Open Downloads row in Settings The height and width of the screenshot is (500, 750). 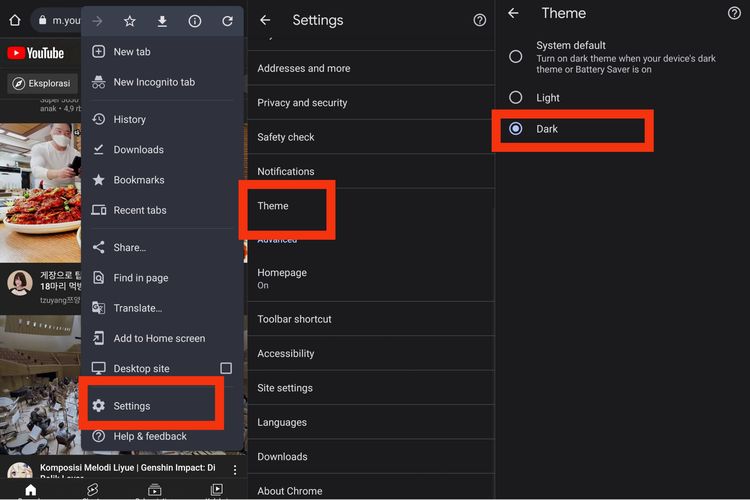[371, 457]
